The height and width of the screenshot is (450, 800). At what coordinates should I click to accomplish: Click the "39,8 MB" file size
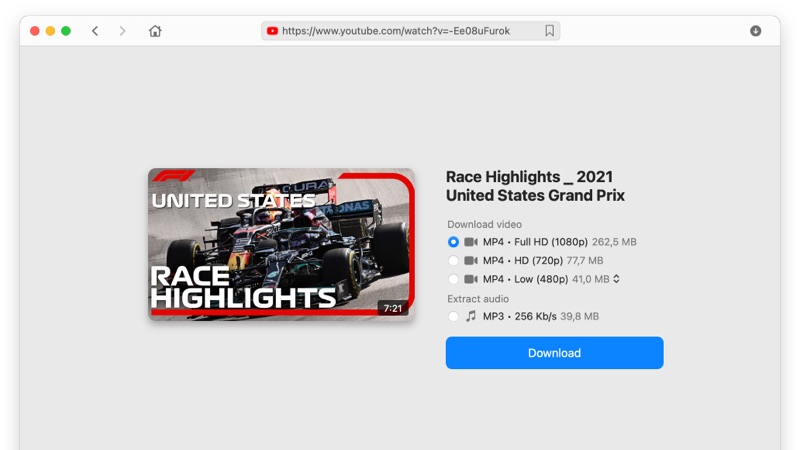pyautogui.click(x=580, y=316)
